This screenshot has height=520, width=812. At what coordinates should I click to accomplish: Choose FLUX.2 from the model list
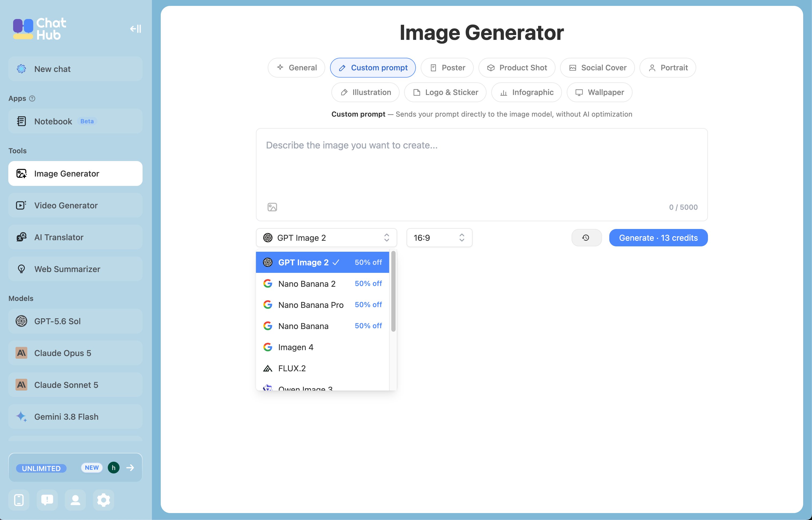click(x=323, y=368)
